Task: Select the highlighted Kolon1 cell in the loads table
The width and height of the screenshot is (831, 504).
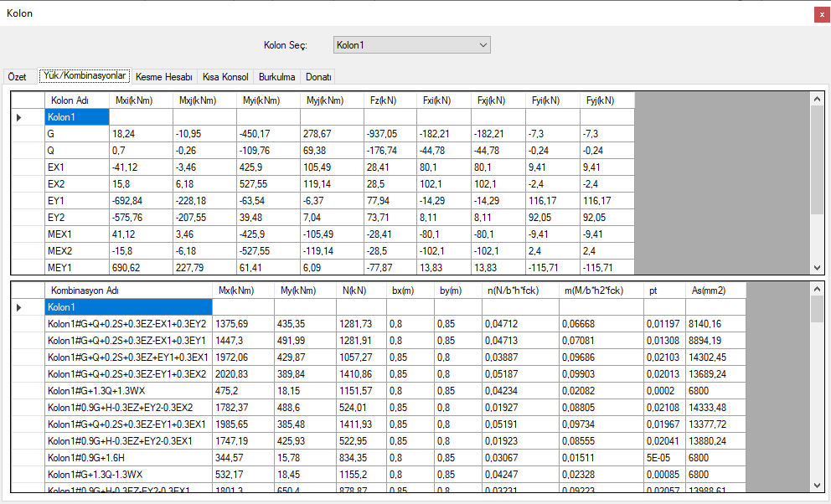Action: [77, 117]
